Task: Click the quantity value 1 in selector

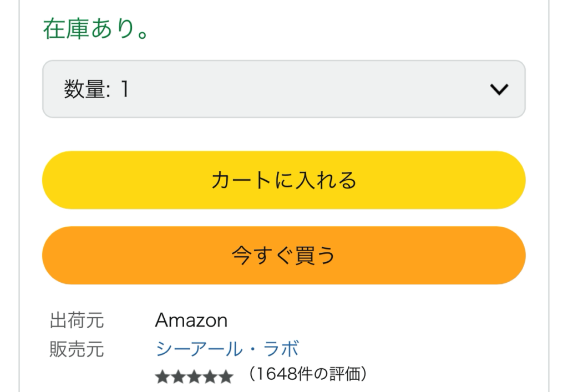Action: pyautogui.click(x=125, y=90)
